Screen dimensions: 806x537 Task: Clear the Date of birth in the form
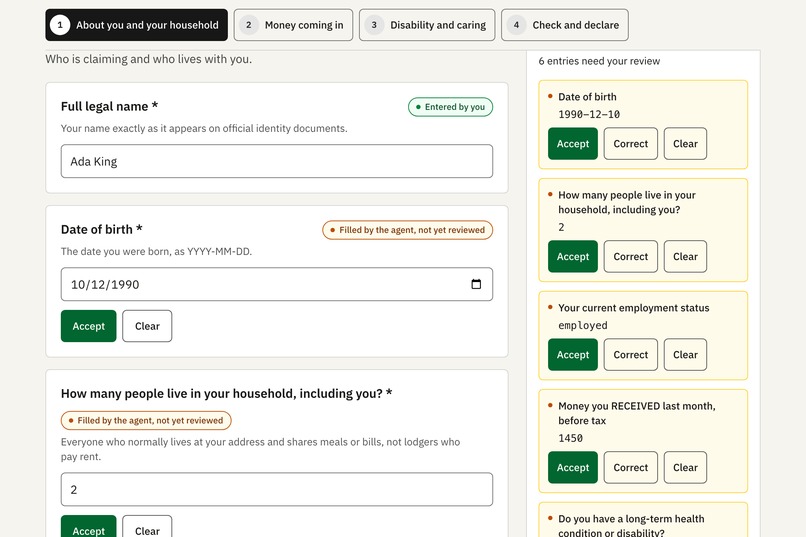click(x=147, y=326)
